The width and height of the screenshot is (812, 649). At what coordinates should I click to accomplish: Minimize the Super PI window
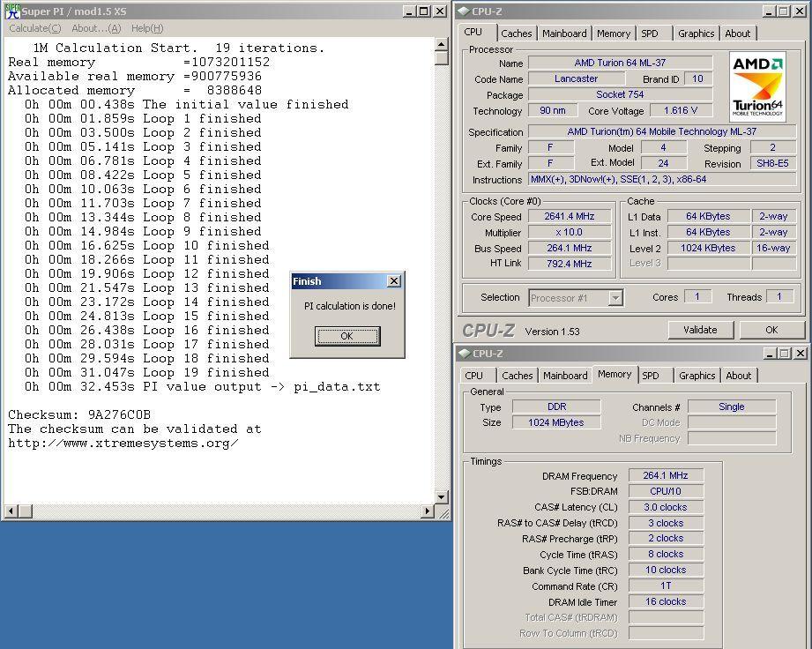coord(410,11)
